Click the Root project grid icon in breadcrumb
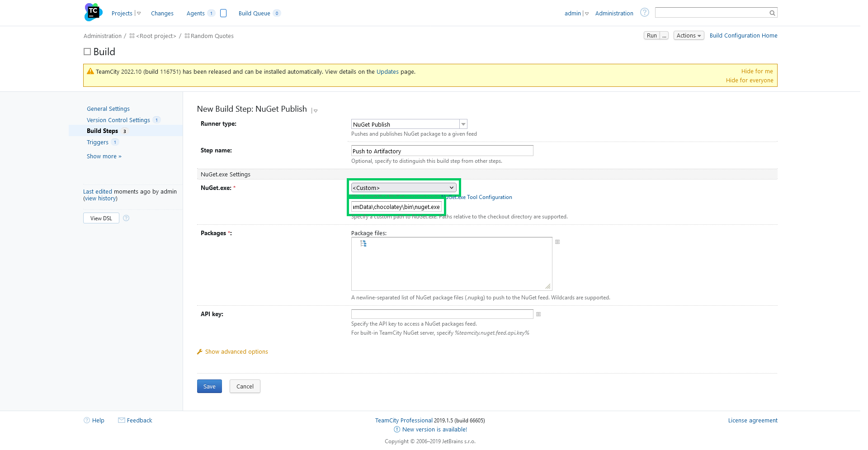This screenshot has height=450, width=868. point(132,36)
